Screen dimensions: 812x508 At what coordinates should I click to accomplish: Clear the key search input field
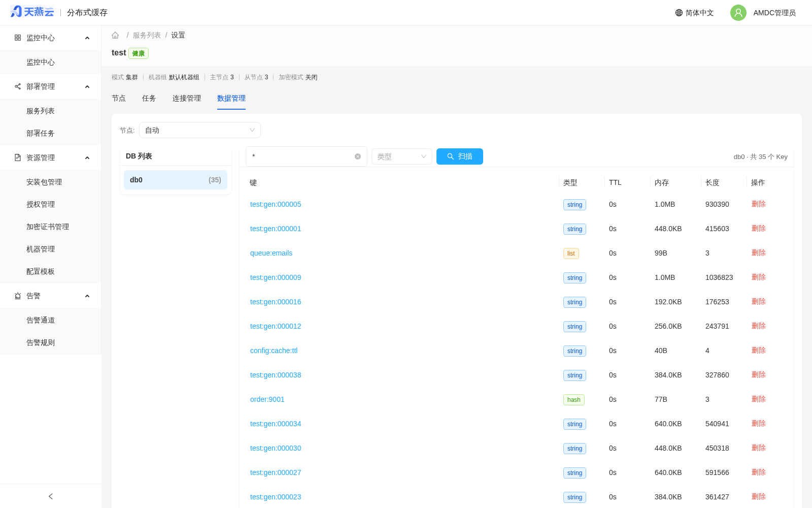358,156
